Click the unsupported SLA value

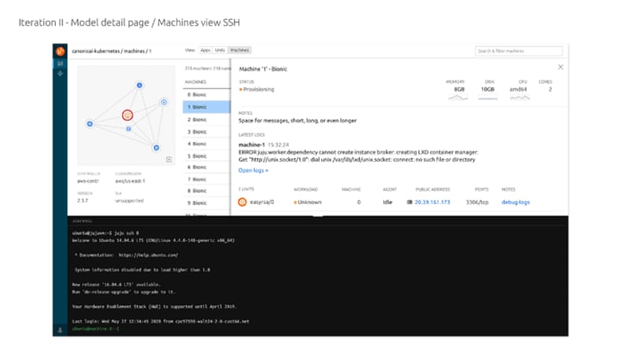[129, 201]
